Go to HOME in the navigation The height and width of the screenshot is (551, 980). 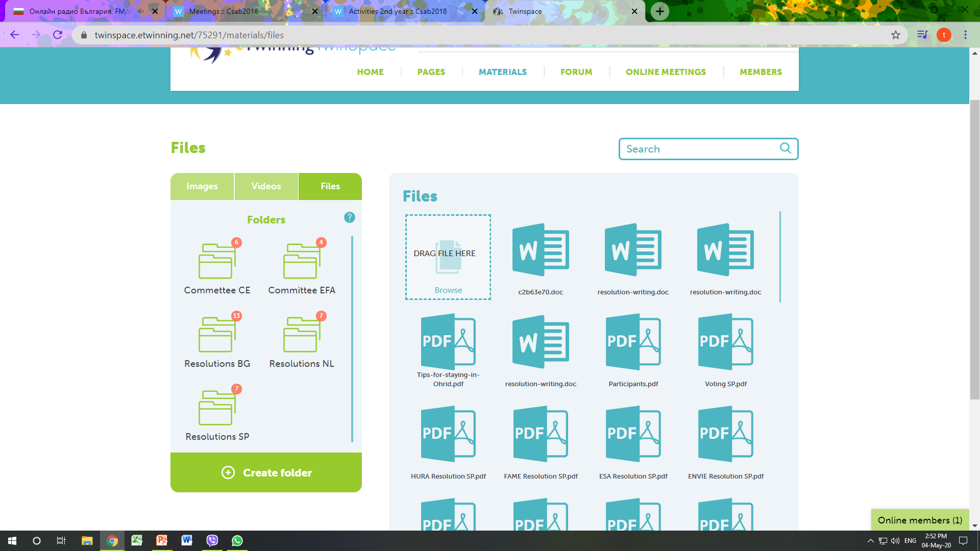click(x=370, y=72)
